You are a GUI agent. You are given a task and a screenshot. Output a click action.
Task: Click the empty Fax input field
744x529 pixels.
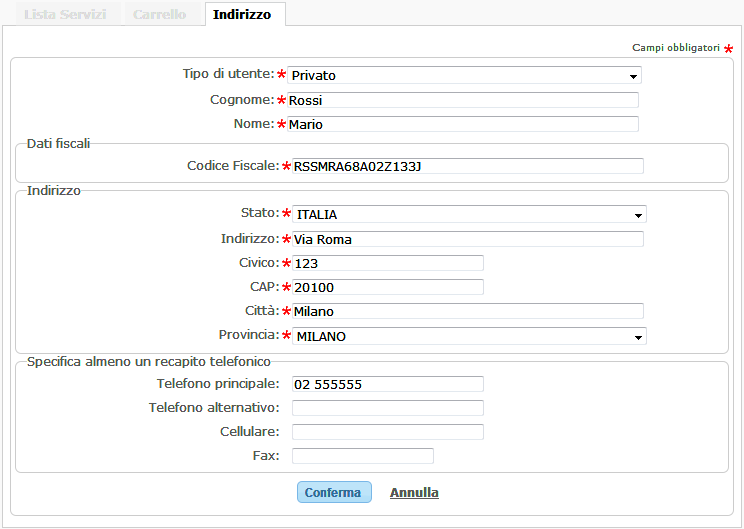click(363, 456)
